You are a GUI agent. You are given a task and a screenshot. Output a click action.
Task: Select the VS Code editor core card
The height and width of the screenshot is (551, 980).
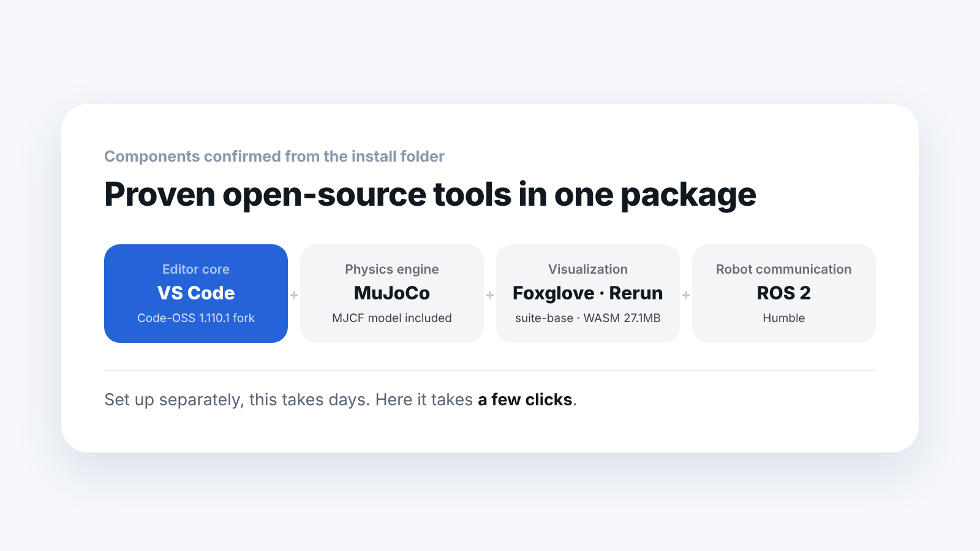click(x=196, y=293)
